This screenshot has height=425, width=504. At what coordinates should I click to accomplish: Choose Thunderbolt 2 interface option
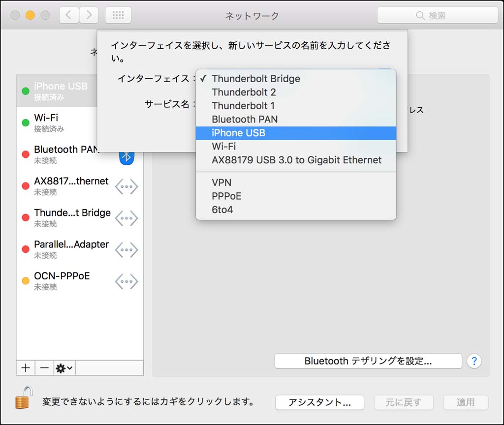(296, 92)
